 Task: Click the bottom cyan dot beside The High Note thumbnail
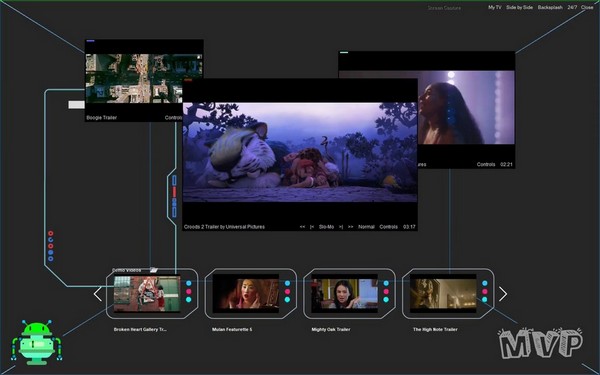coord(485,300)
